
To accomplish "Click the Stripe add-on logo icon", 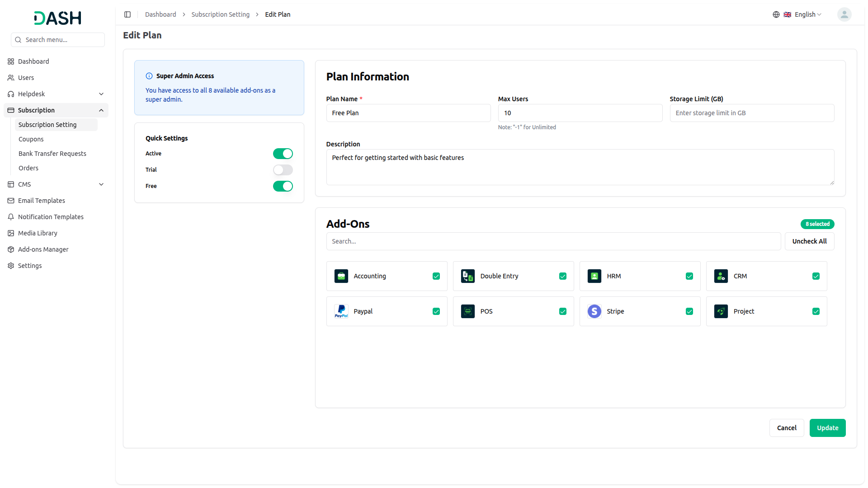I will [594, 311].
